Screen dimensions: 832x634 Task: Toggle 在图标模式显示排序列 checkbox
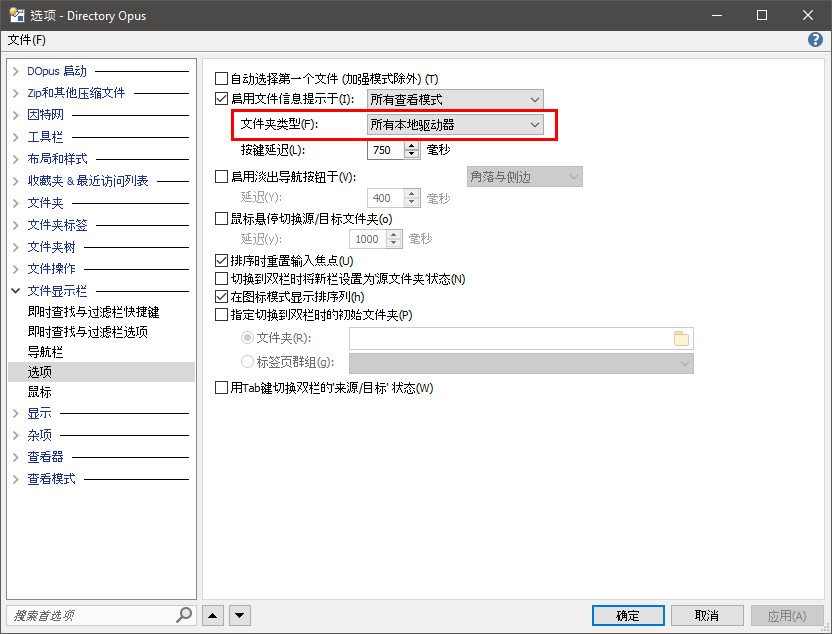click(x=222, y=297)
